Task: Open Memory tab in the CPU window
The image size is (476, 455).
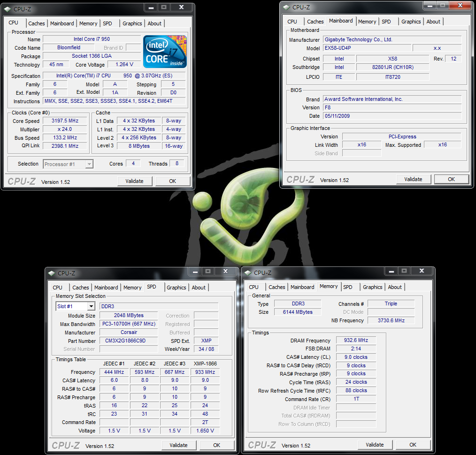Action: click(x=88, y=23)
